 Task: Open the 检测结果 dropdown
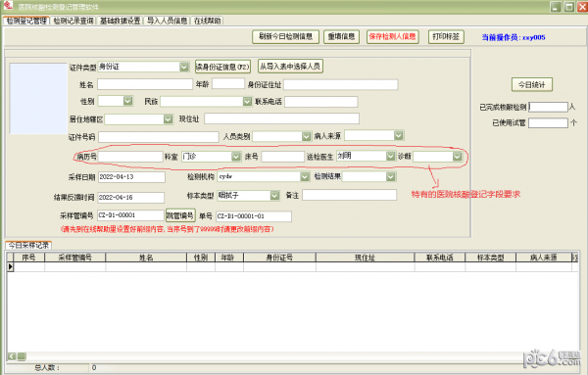[x=391, y=176]
